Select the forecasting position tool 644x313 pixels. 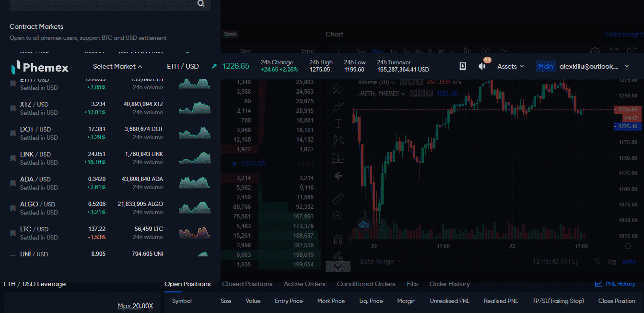tap(338, 157)
